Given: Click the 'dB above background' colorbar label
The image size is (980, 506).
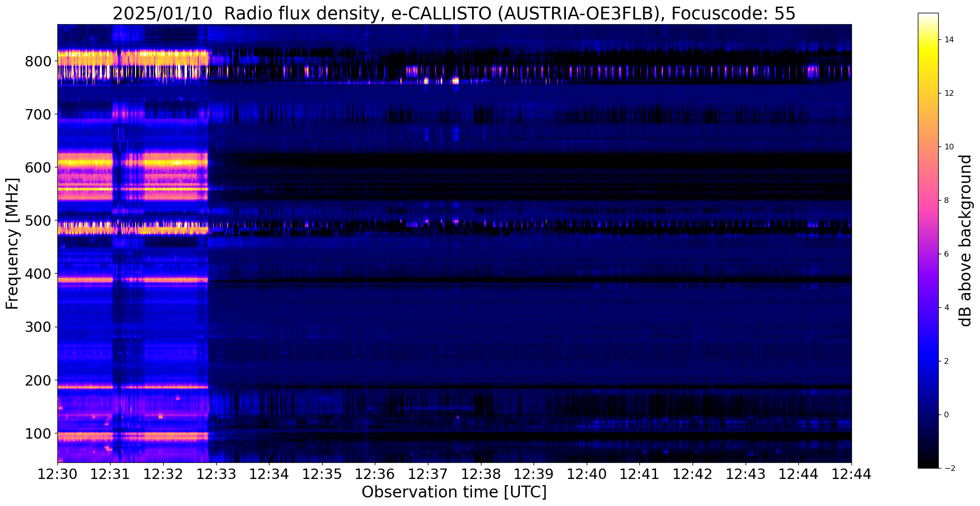Looking at the screenshot, I should (x=966, y=240).
